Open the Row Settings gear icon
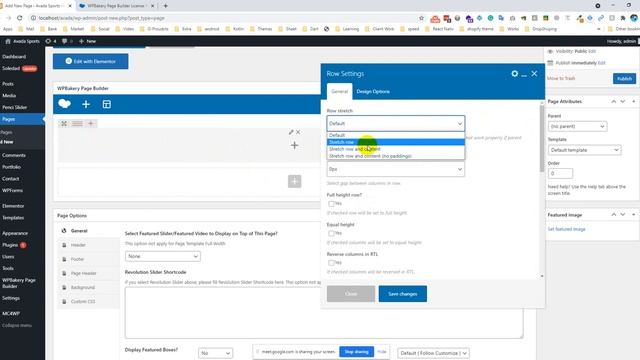 (514, 73)
